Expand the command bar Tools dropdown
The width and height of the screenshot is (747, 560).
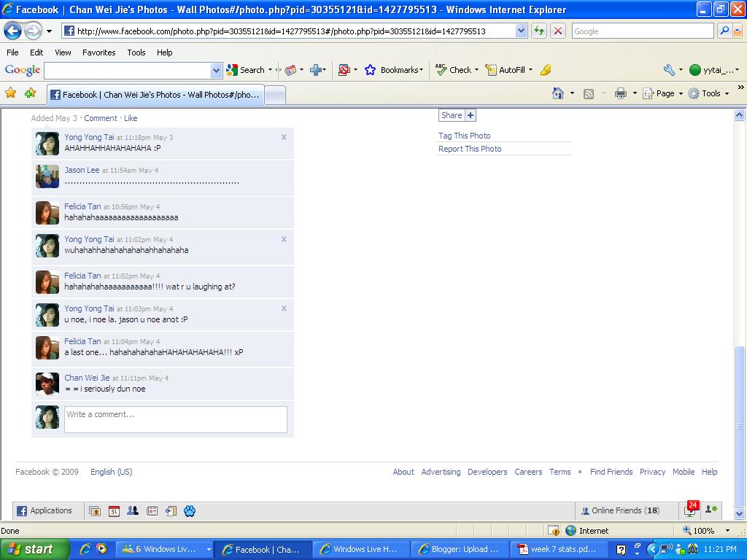pos(727,94)
